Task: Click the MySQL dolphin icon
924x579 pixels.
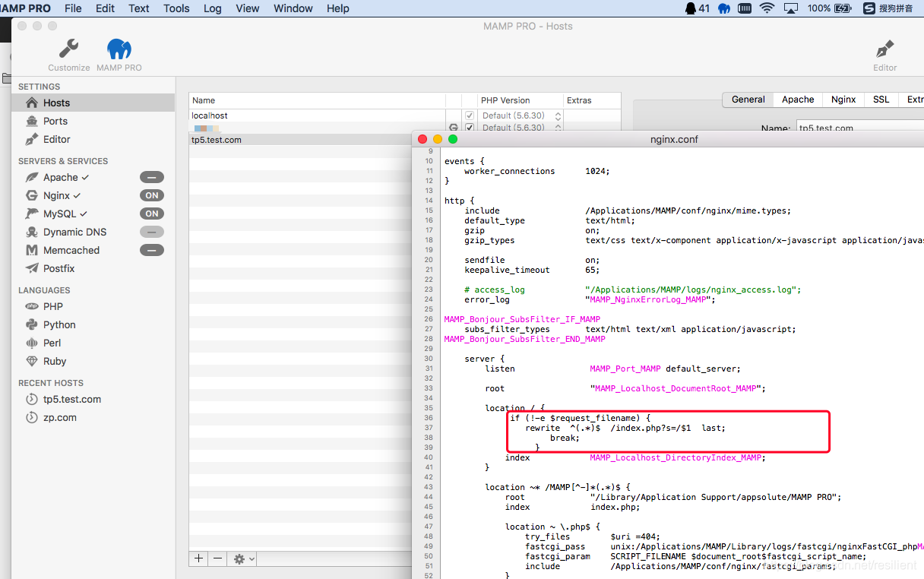Action: [32, 214]
